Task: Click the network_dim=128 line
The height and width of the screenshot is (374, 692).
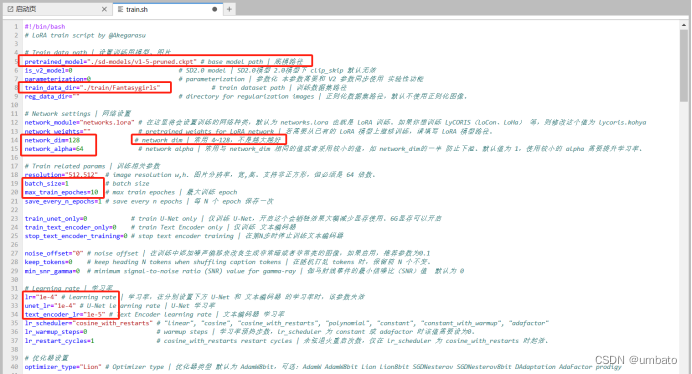Action: pyautogui.click(x=52, y=140)
